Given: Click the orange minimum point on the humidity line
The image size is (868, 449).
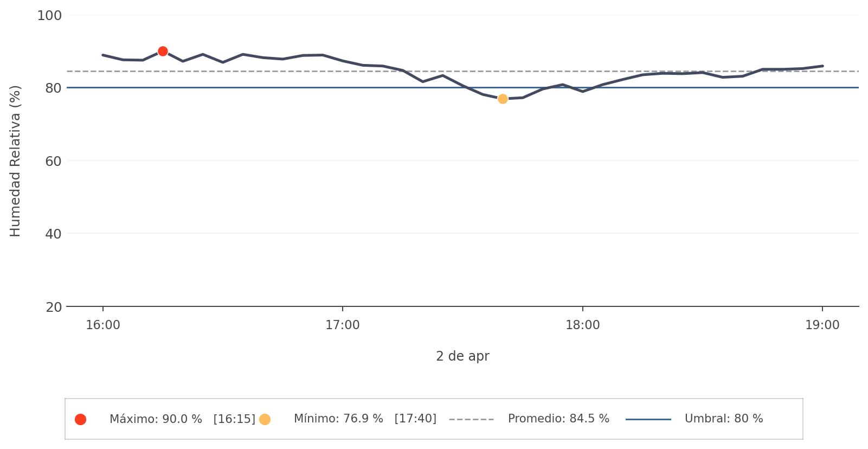Looking at the screenshot, I should [x=503, y=99].
